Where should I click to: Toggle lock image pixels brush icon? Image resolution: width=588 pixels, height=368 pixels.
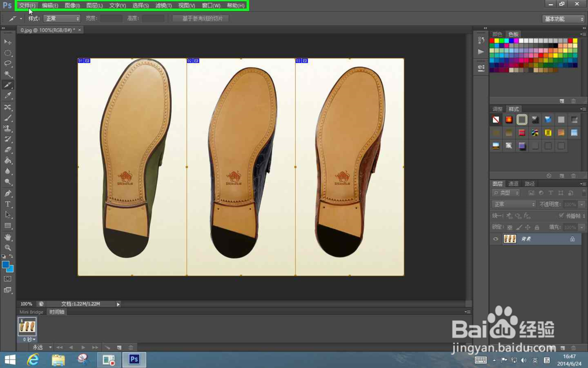pos(519,227)
